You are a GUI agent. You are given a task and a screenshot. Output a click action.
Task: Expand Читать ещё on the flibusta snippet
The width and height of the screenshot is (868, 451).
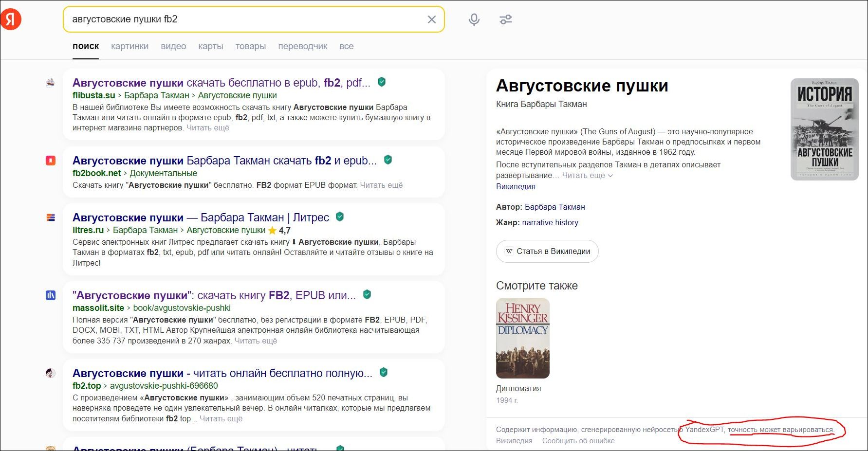[x=208, y=128]
